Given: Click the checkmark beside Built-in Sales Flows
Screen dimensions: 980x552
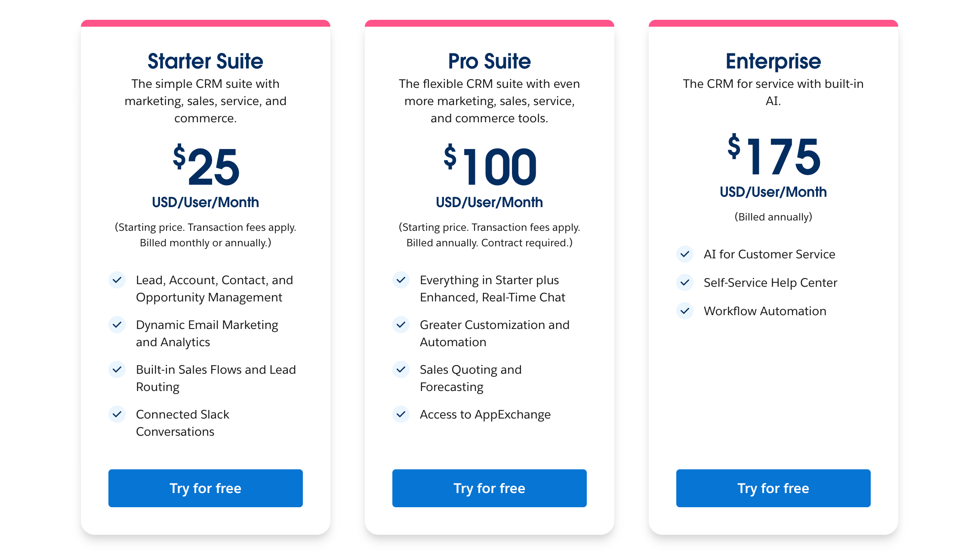Looking at the screenshot, I should point(117,369).
